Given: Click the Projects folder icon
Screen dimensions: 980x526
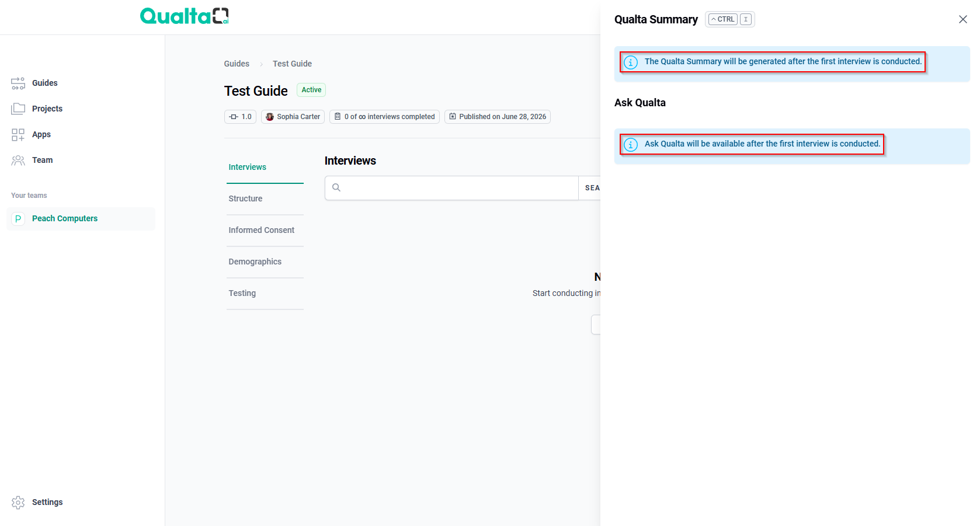Looking at the screenshot, I should tap(18, 109).
